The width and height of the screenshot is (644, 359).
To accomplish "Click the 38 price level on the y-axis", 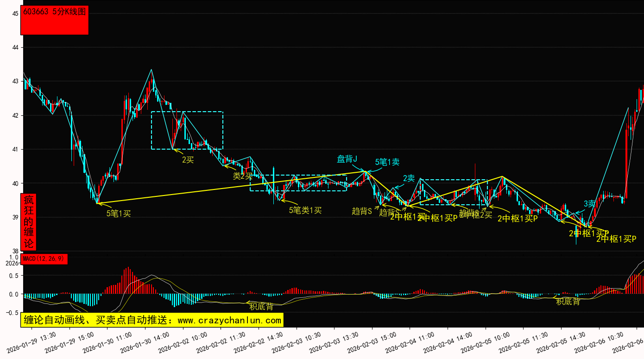I will point(15,252).
